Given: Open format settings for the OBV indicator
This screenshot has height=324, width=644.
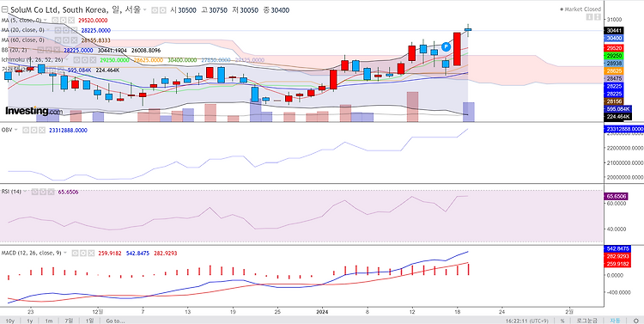Looking at the screenshot, I should (33, 131).
